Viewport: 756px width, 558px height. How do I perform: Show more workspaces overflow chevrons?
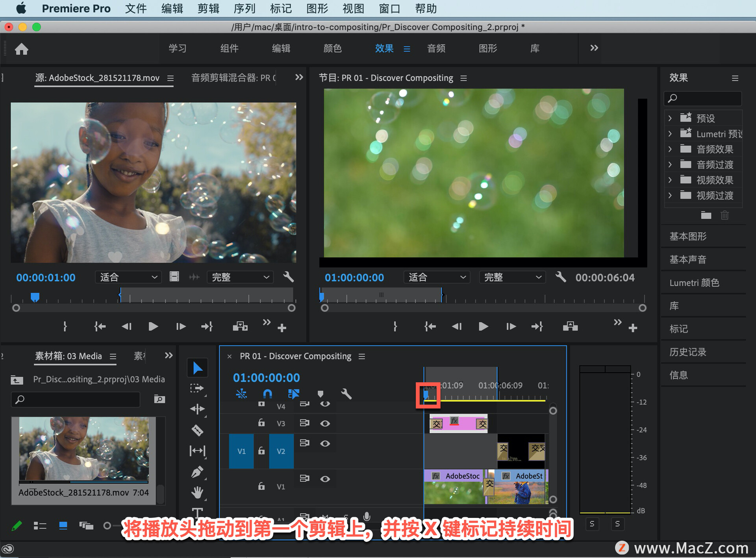(594, 48)
